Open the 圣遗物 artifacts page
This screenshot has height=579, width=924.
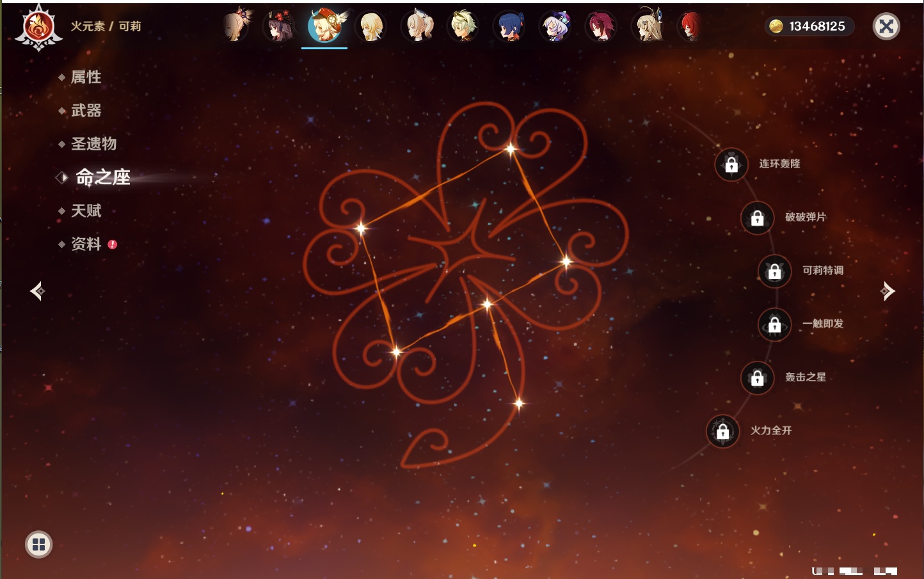[x=93, y=144]
